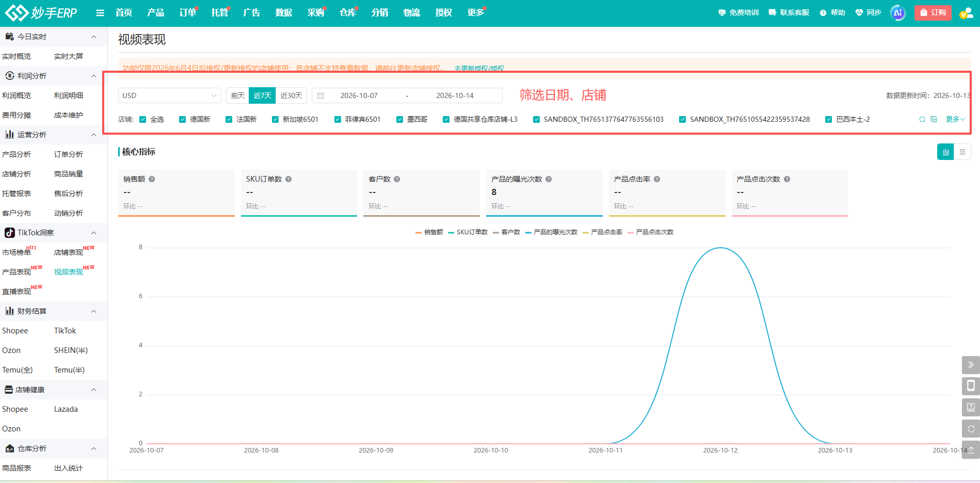Collapse the 利润分析 sidebar section

click(93, 76)
